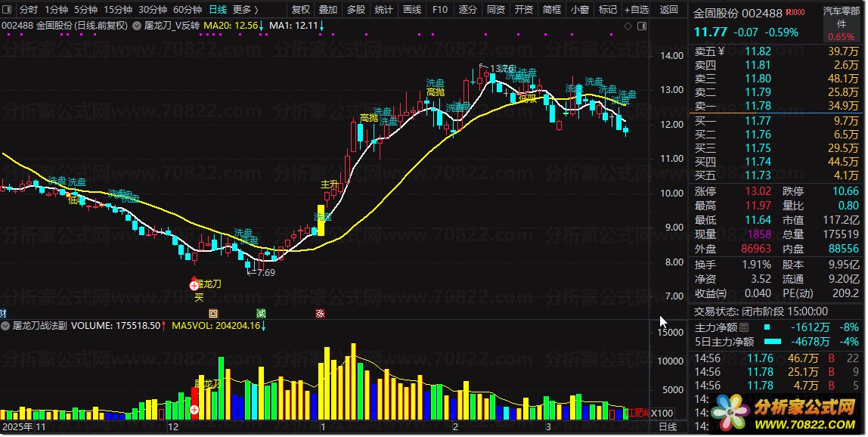Click the 14:56 trade row showing 46.7万
The image size is (868, 437).
click(776, 358)
